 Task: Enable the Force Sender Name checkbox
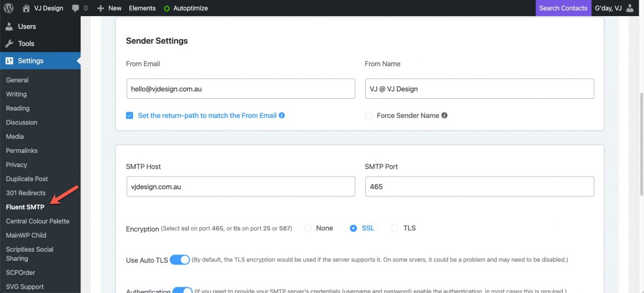point(368,115)
